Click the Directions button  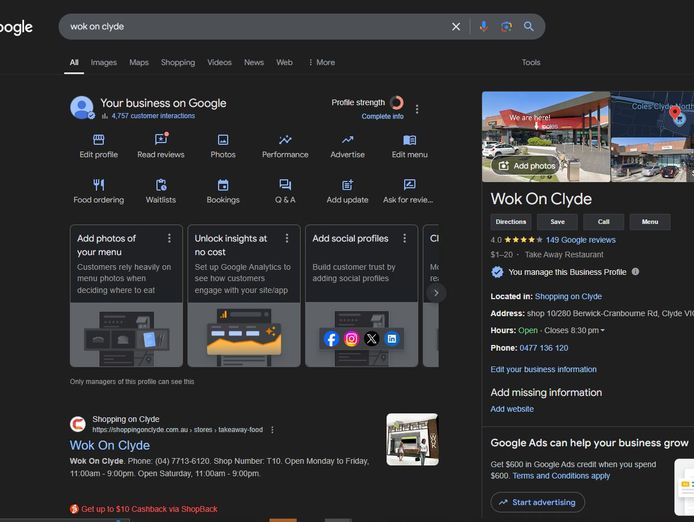point(511,222)
